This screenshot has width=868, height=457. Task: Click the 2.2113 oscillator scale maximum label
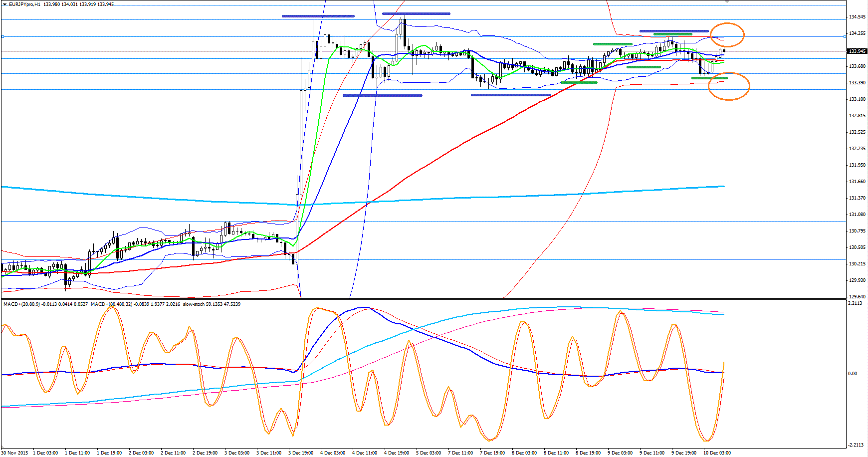(x=855, y=303)
